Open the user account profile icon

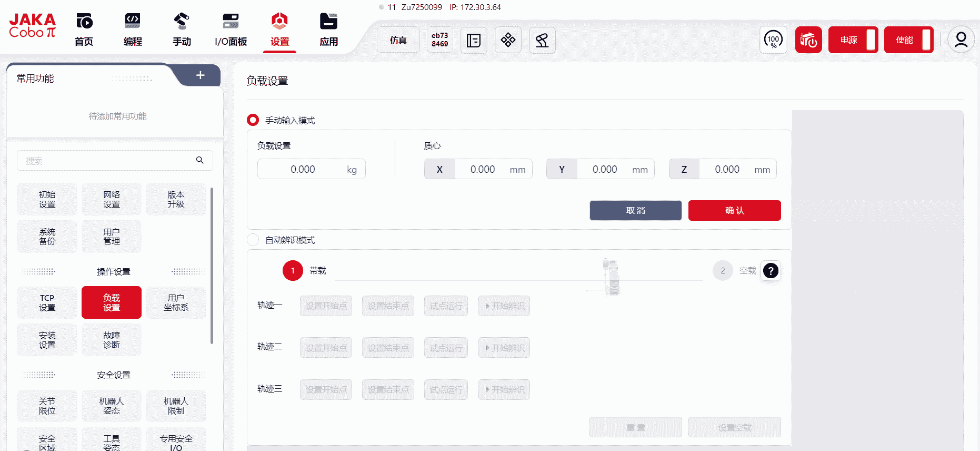tap(961, 40)
